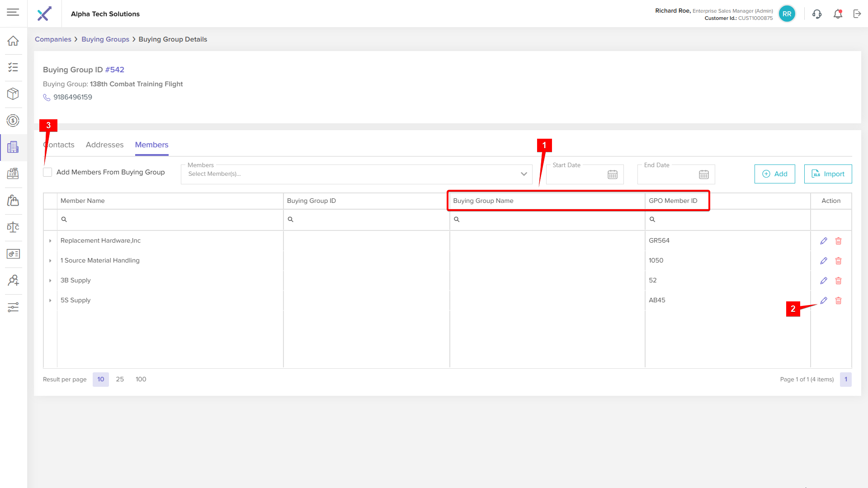Open the Select Member(s) dropdown

[356, 174]
